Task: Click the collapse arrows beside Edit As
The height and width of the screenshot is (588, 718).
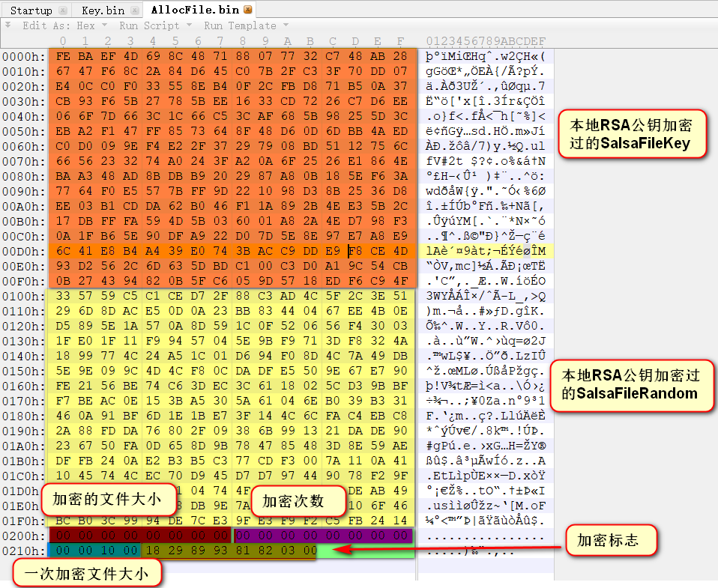Action: tap(7, 25)
